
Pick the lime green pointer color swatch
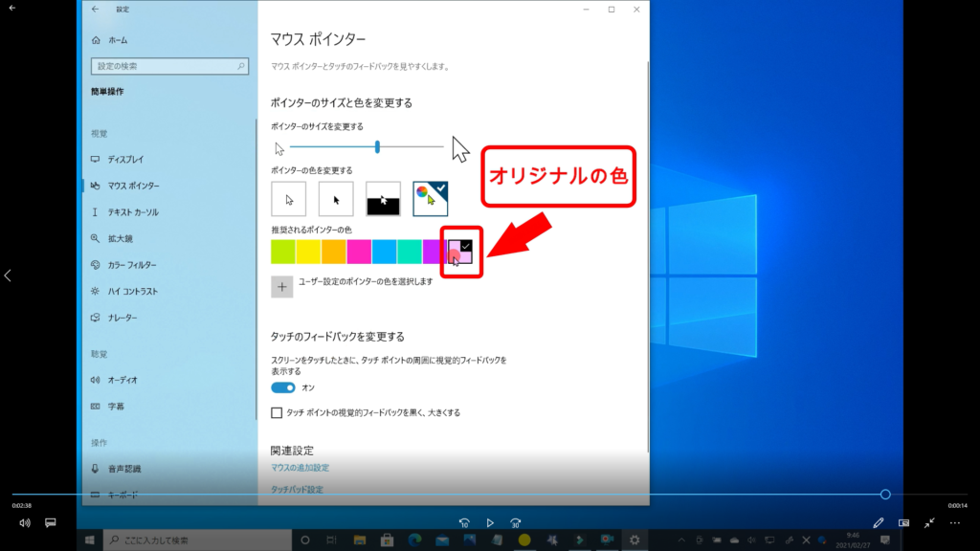[283, 252]
